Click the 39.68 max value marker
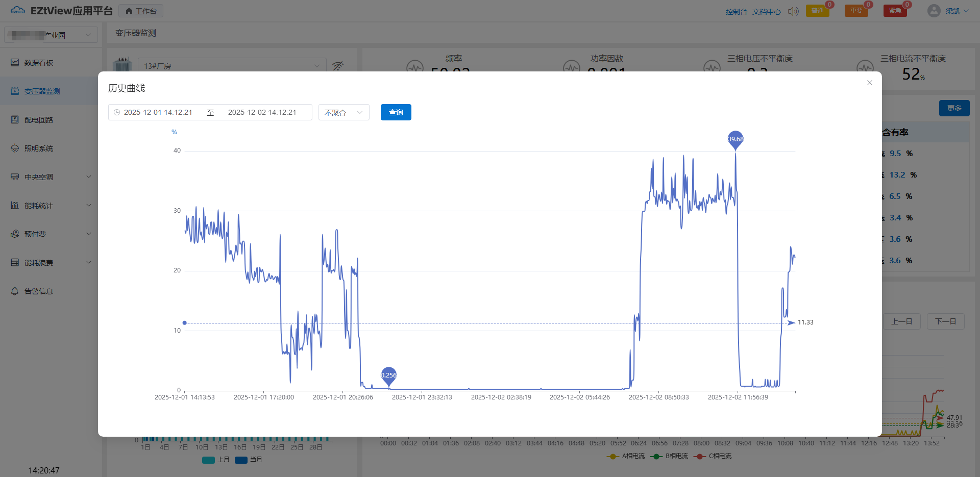 click(x=735, y=139)
